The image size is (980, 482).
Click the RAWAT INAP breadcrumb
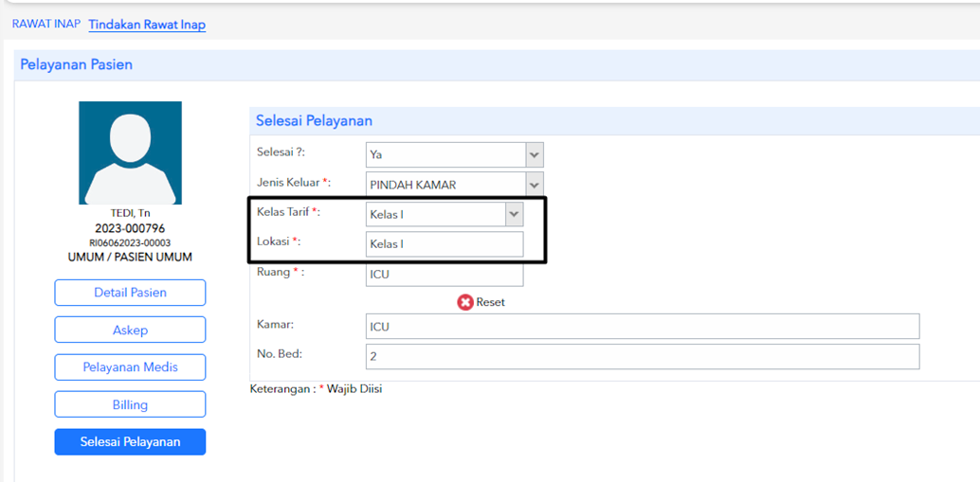tap(46, 25)
